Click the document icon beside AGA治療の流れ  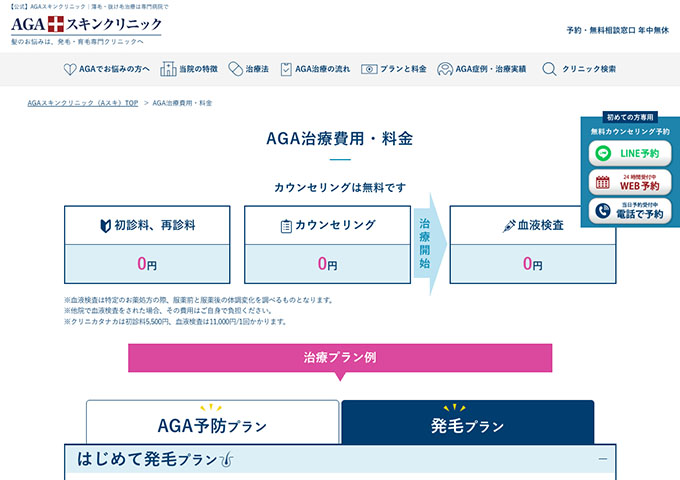tap(285, 69)
